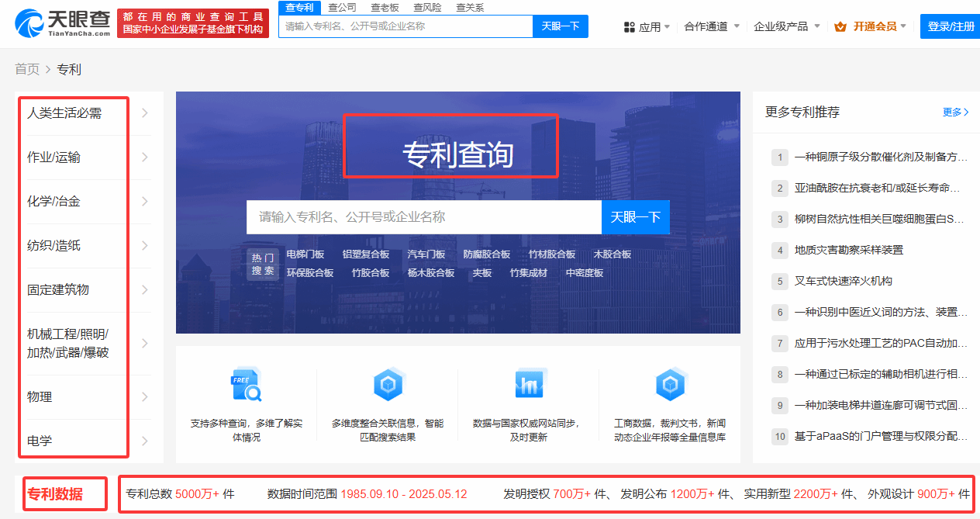Expand the 人类生活必需 category arrow
This screenshot has height=519, width=980.
(144, 113)
